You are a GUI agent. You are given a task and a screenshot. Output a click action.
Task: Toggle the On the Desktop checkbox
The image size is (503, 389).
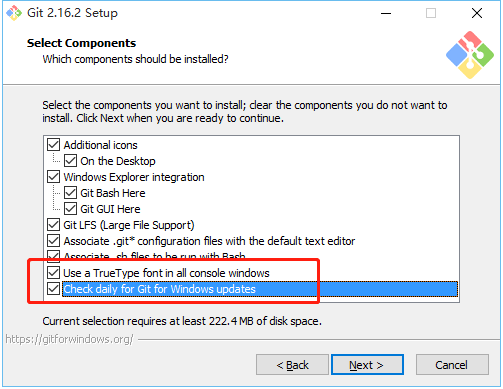tap(70, 161)
